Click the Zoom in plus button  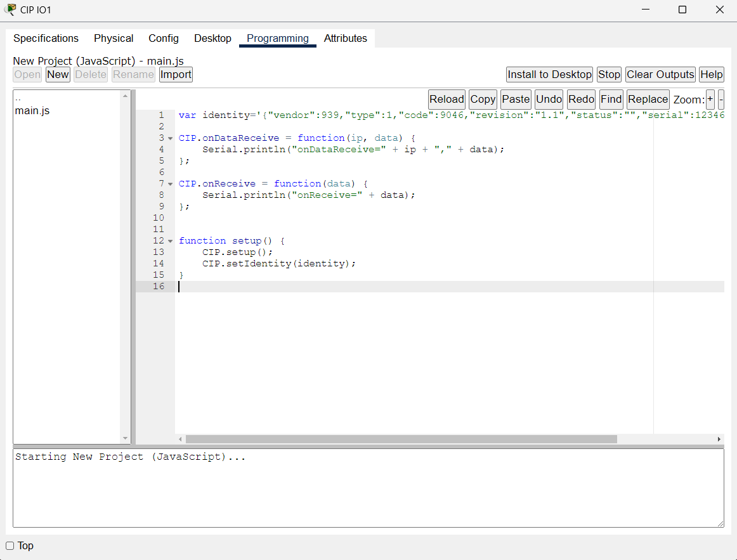pos(710,99)
